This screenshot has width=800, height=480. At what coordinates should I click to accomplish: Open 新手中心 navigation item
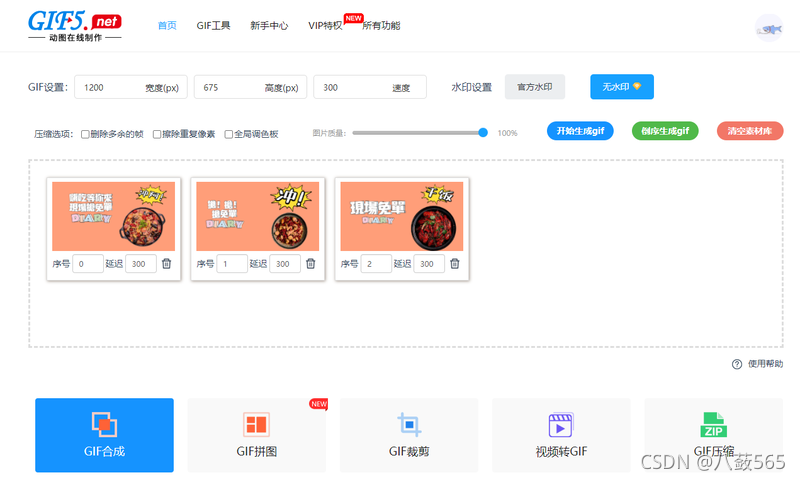click(269, 26)
